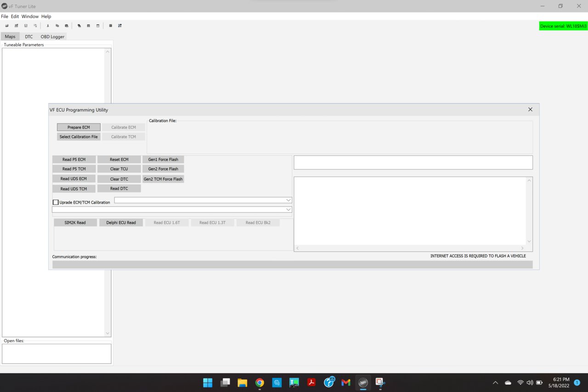Open the Edit menu

15,17
